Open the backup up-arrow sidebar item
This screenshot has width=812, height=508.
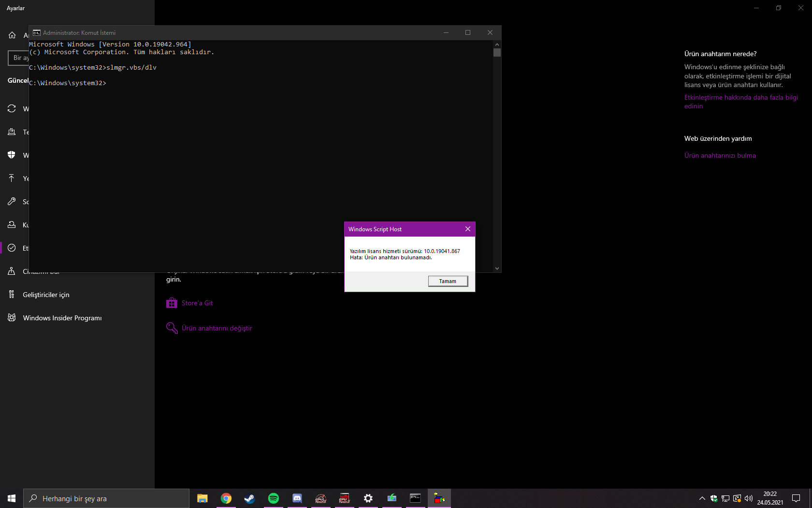click(12, 179)
